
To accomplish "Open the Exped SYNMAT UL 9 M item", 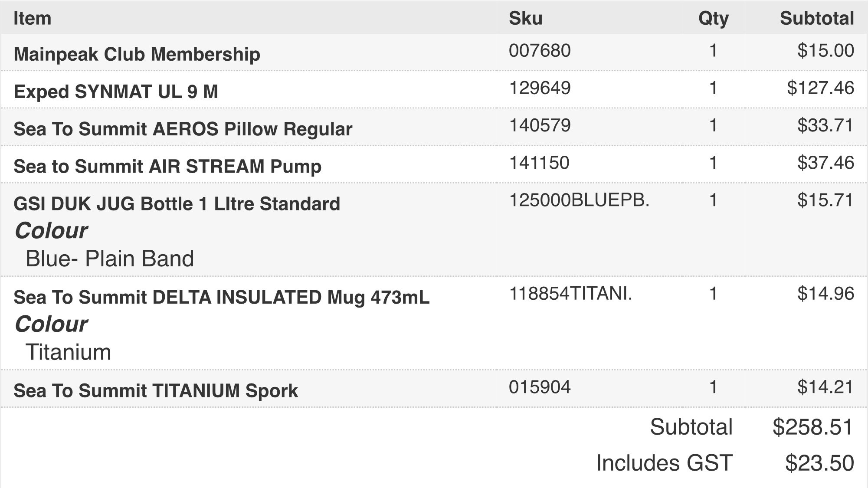I will [116, 92].
